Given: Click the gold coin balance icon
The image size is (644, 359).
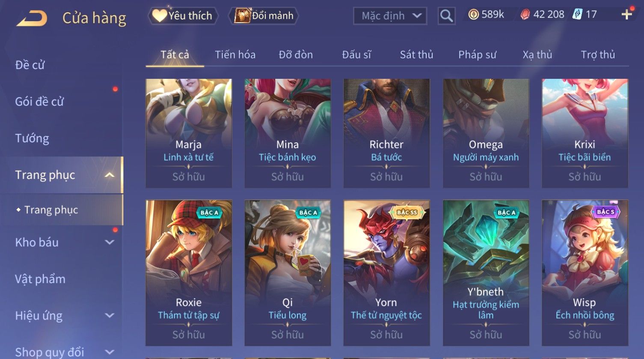Looking at the screenshot, I should point(473,15).
